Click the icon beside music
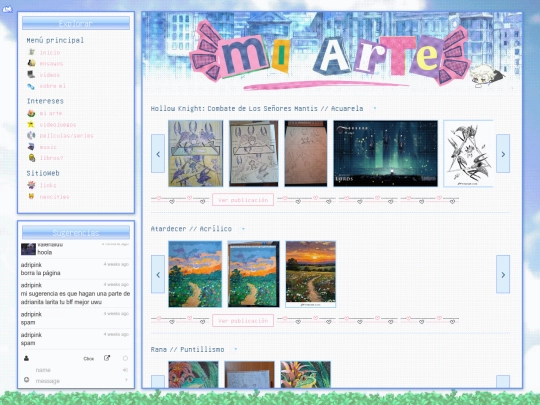Screen dimensions: 540x405 pyautogui.click(x=31, y=147)
